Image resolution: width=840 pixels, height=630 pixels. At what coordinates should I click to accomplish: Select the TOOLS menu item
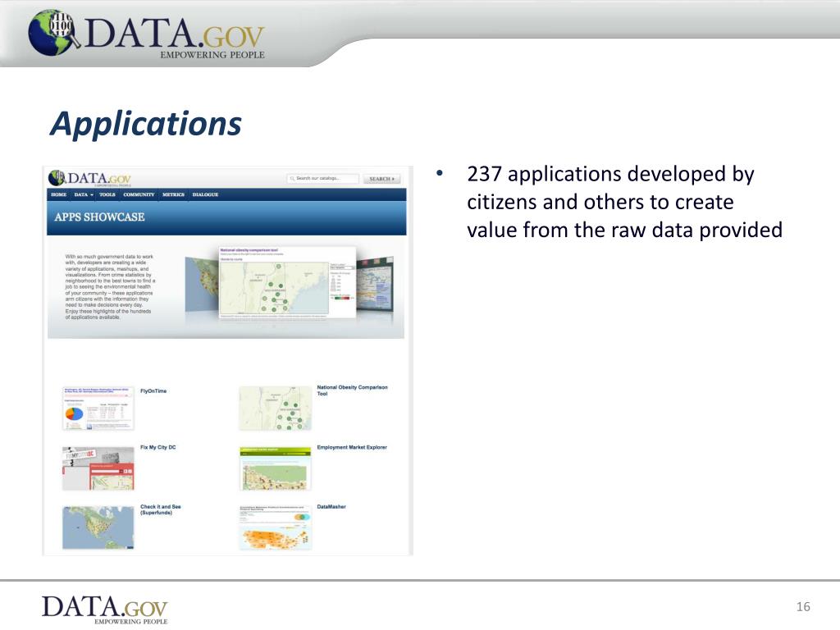tap(107, 194)
